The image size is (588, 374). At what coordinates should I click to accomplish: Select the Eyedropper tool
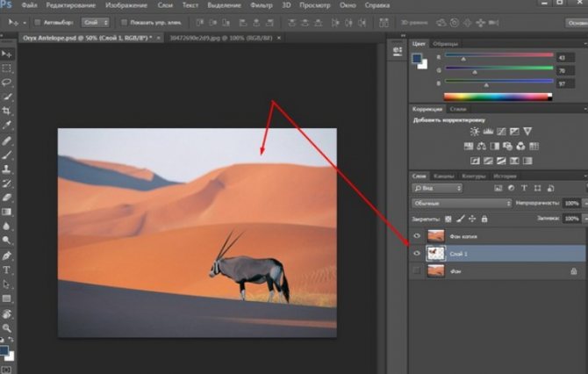pos(6,125)
